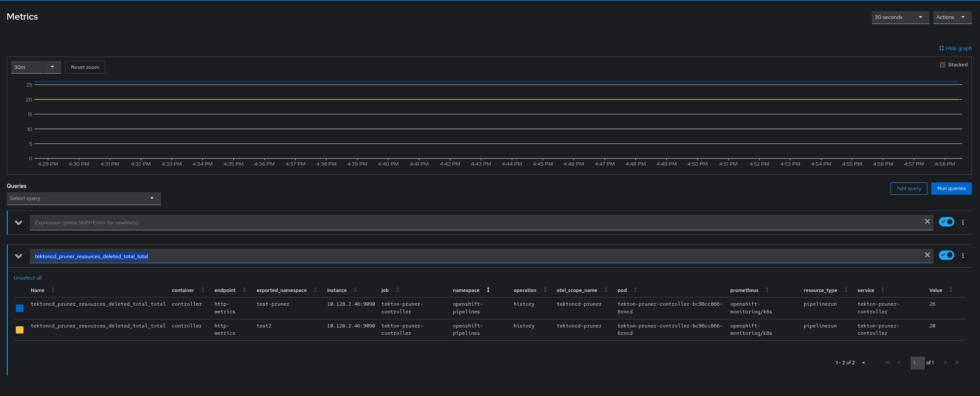The height and width of the screenshot is (396, 980).
Task: Open kebab menu for first query
Action: (963, 223)
